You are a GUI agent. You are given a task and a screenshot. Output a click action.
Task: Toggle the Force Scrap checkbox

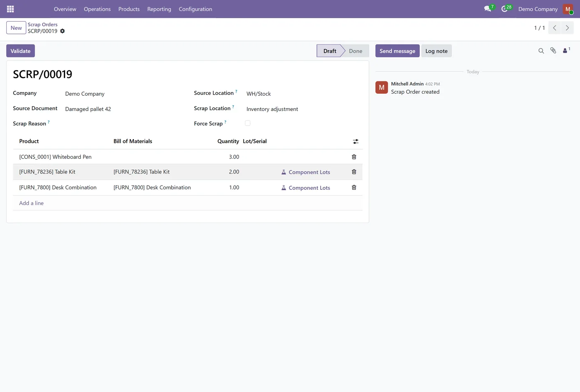248,123
